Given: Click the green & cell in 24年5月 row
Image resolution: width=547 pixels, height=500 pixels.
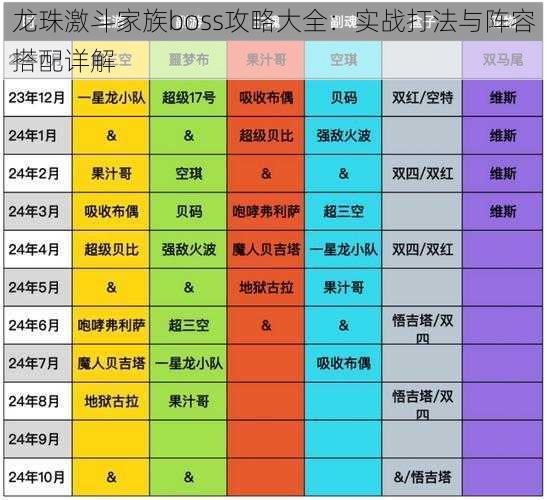Looking at the screenshot, I should pyautogui.click(x=189, y=288).
